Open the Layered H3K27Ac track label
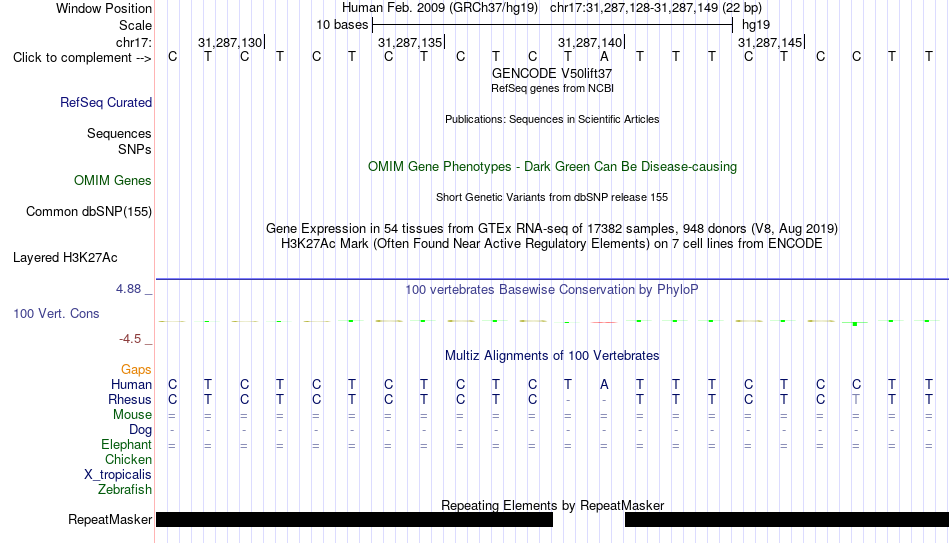 click(x=65, y=258)
